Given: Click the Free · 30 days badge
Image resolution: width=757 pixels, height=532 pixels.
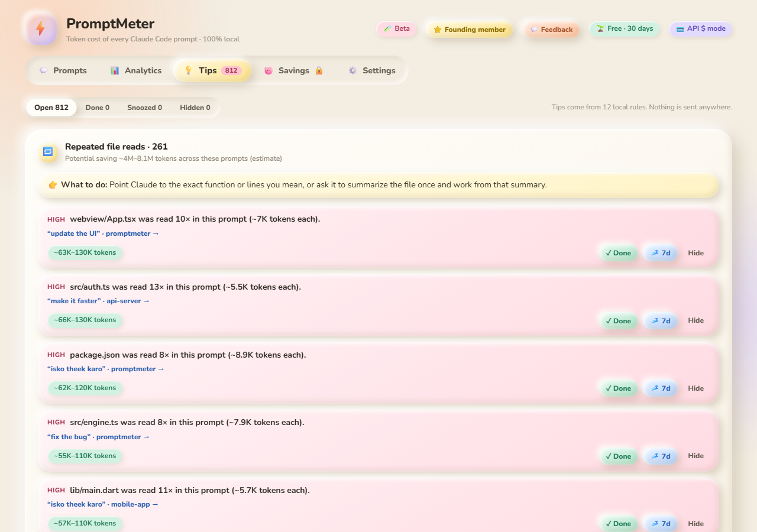Looking at the screenshot, I should point(625,28).
